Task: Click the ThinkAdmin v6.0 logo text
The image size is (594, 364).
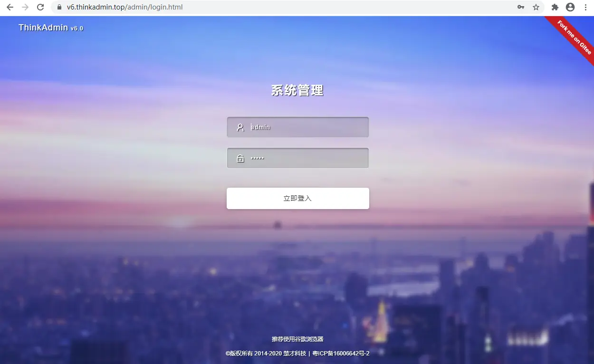Action: point(51,28)
